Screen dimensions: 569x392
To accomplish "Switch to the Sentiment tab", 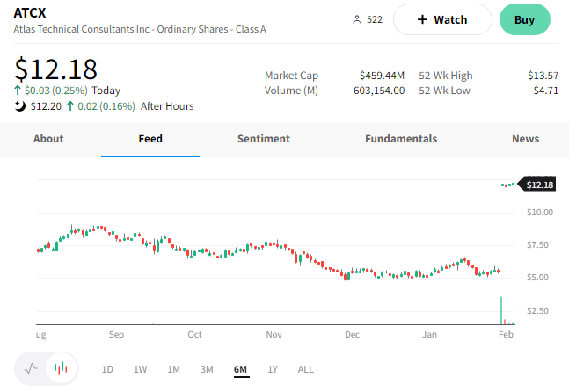I will (263, 139).
